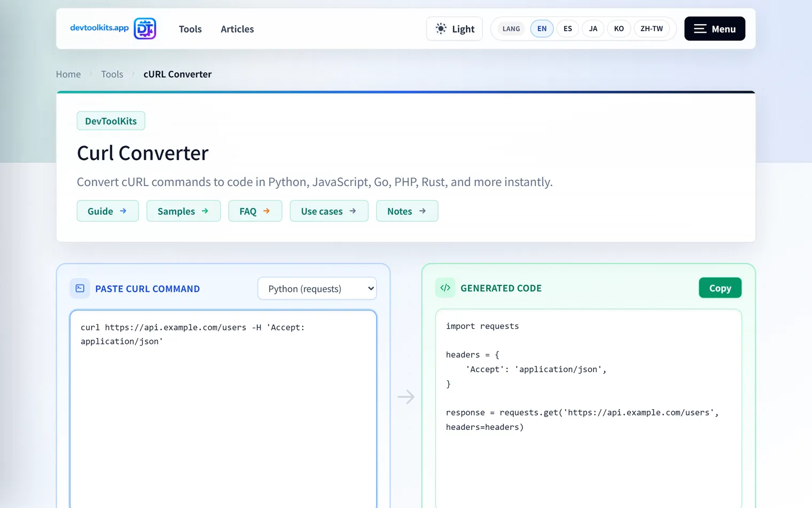Click the 'import requests' line
The height and width of the screenshot is (508, 812).
[x=482, y=326]
